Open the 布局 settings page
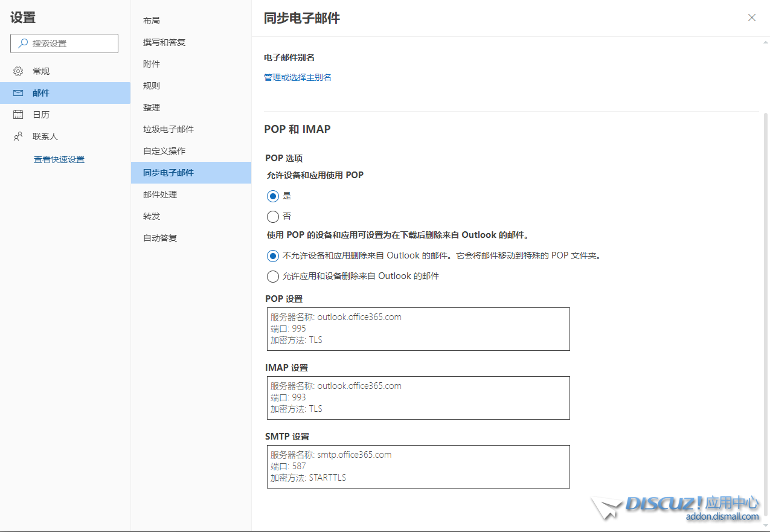770x532 pixels. pyautogui.click(x=152, y=21)
